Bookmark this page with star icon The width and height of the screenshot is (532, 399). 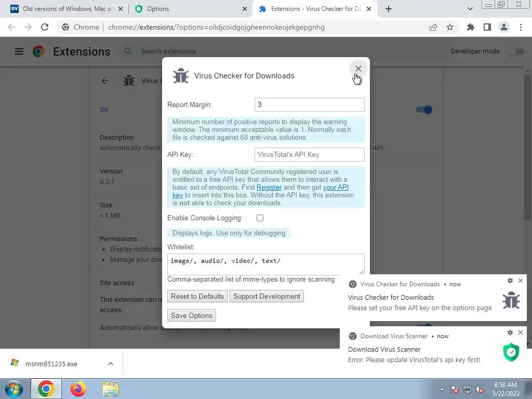[x=450, y=27]
